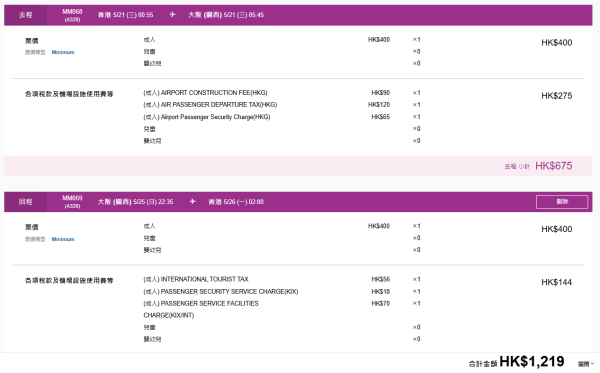This screenshot has width=600, height=373.
Task: Click the HK$120 tax amount
Action: [x=379, y=104]
